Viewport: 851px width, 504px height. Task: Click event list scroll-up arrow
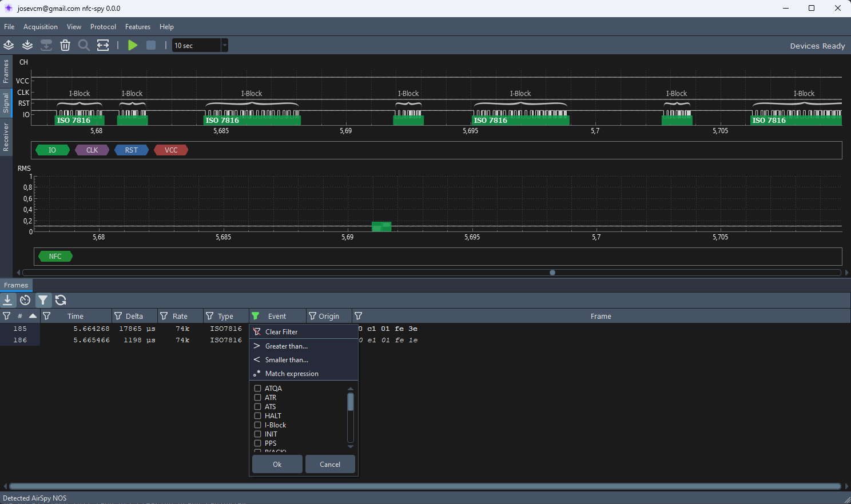point(351,389)
